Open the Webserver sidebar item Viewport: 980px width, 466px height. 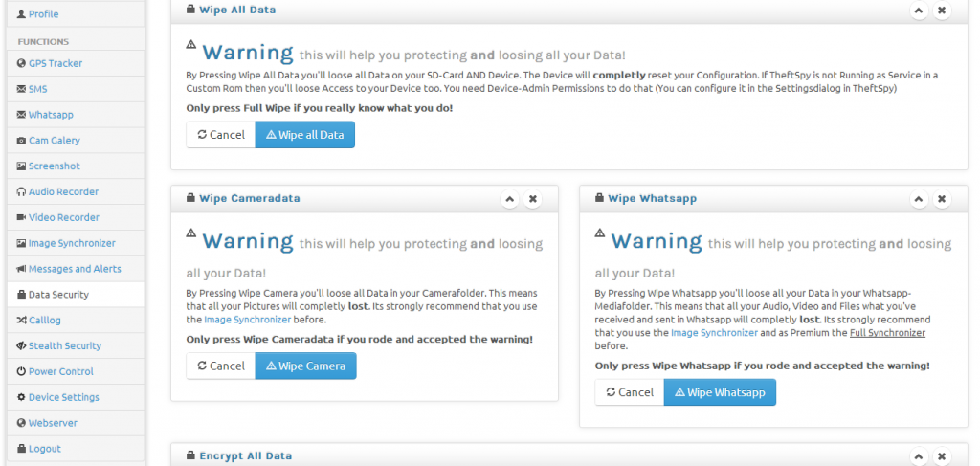[x=76, y=422]
